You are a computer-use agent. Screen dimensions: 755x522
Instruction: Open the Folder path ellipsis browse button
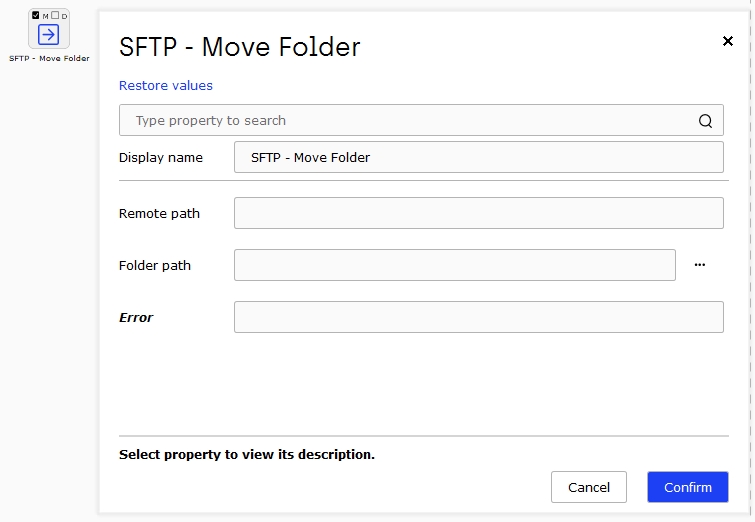[x=700, y=265]
